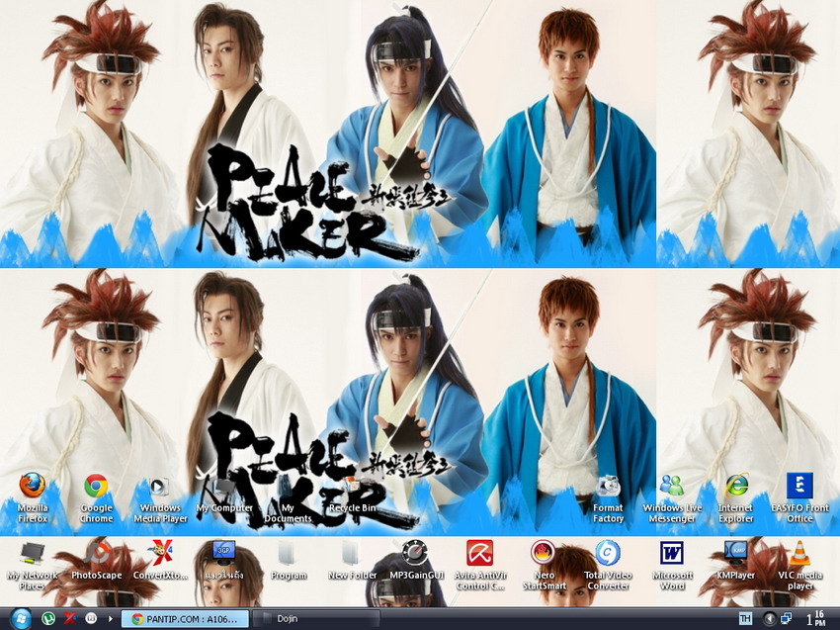840x630 pixels.
Task: Launch the VLC media player shortcut
Action: 799,566
